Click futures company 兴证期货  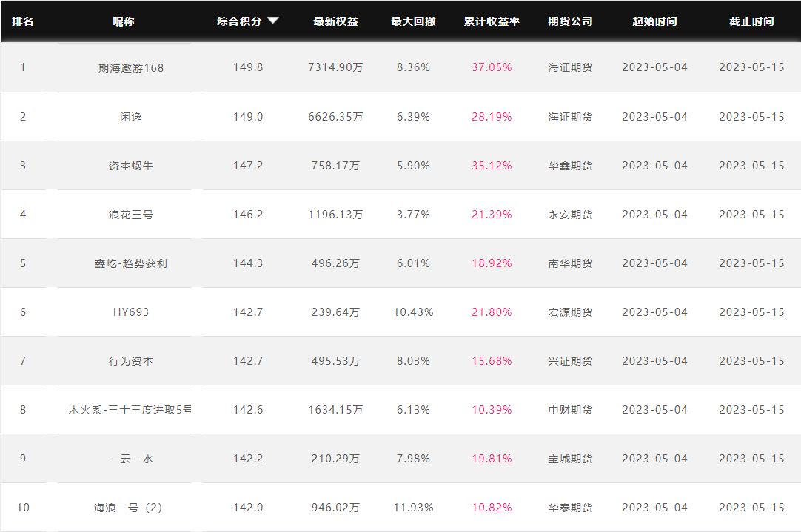click(x=570, y=361)
